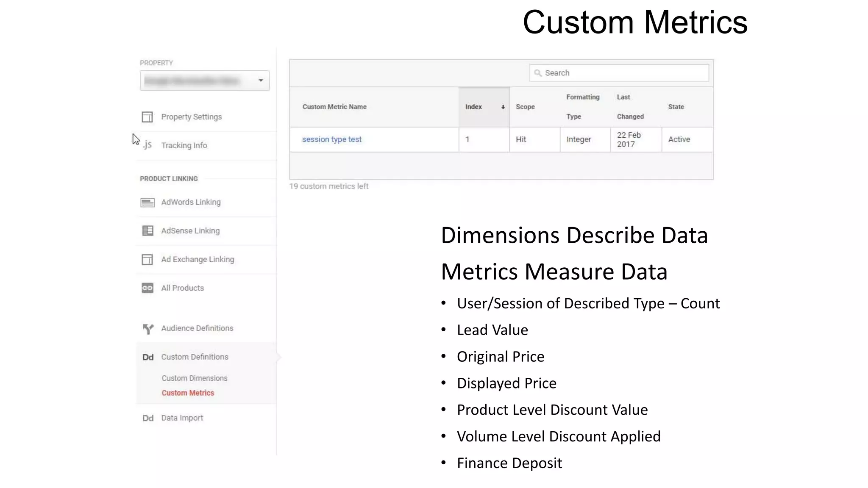
Task: Expand Audience Definitions section
Action: [x=197, y=328]
